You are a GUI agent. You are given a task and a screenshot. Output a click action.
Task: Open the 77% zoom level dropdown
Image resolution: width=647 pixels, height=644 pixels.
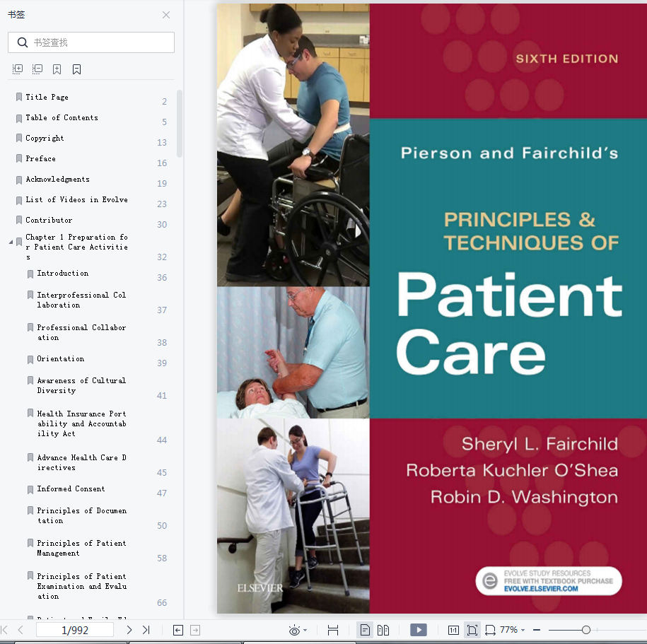(512, 630)
